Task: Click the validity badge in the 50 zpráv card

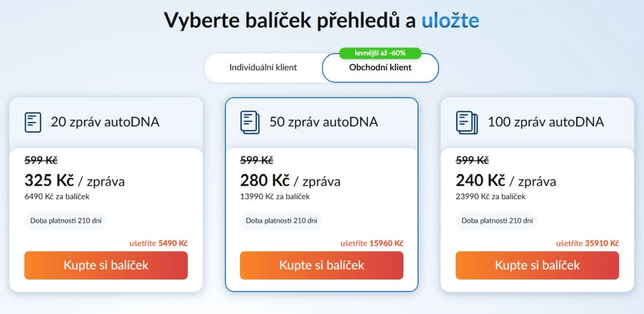Action: pyautogui.click(x=281, y=221)
